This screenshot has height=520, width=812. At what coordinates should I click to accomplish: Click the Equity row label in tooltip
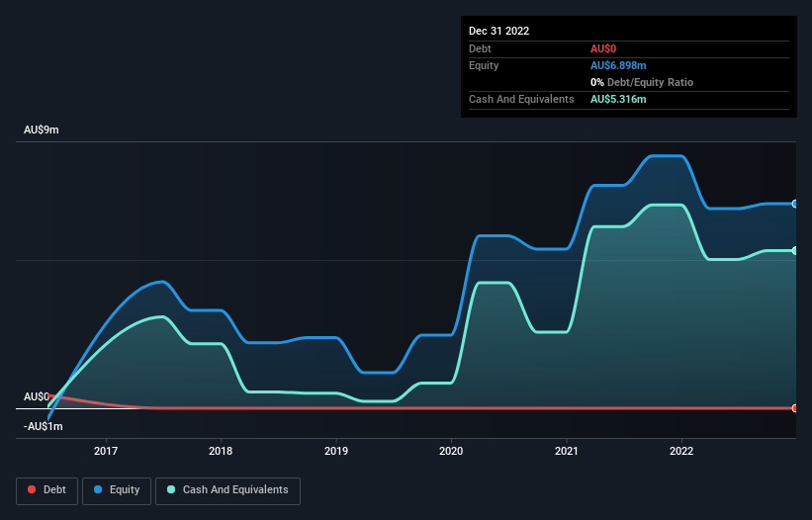click(484, 65)
